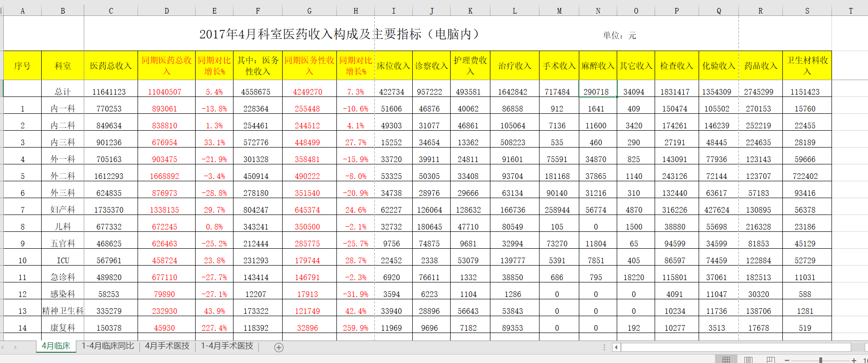Click the growth percentage 227.4%
The width and height of the screenshot is (868, 363).
point(214,325)
